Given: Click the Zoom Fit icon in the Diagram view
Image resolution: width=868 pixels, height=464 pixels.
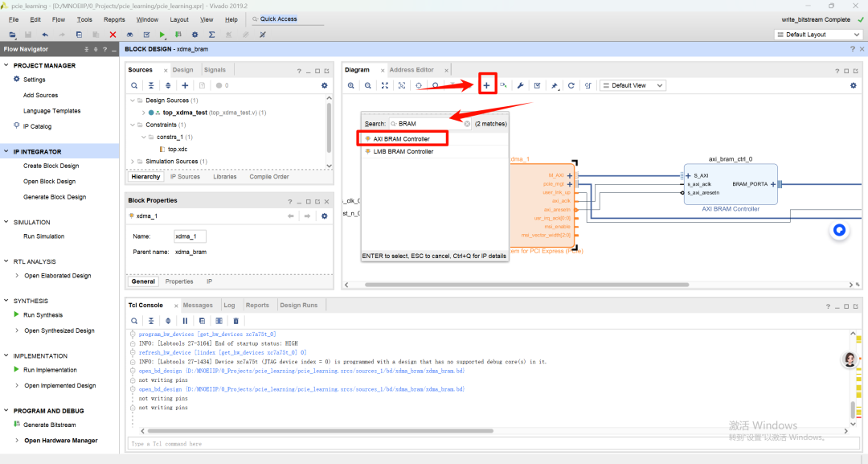Looking at the screenshot, I should pos(384,85).
